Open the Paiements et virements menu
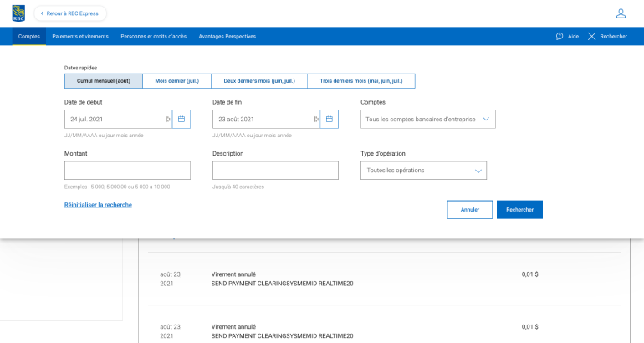The height and width of the screenshot is (343, 644). point(79,37)
